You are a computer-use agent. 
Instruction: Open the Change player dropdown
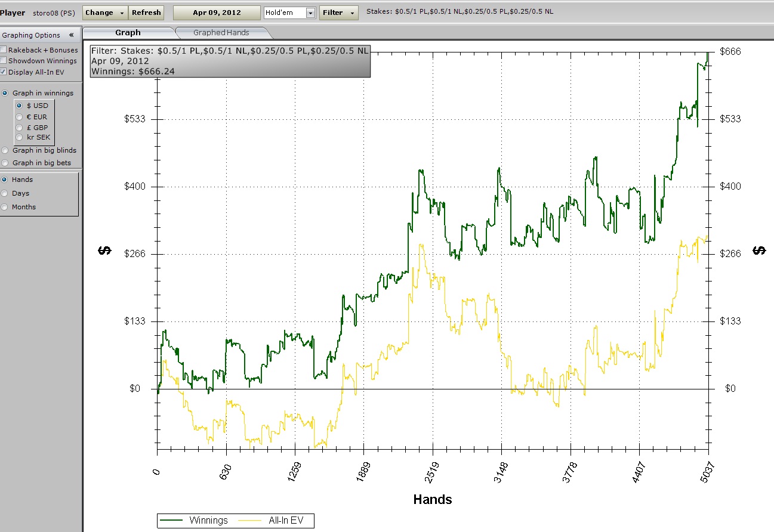(105, 13)
